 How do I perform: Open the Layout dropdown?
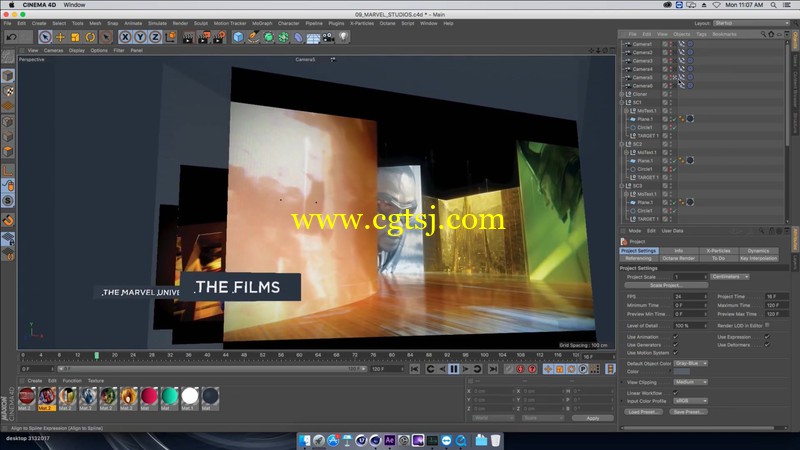(x=751, y=23)
